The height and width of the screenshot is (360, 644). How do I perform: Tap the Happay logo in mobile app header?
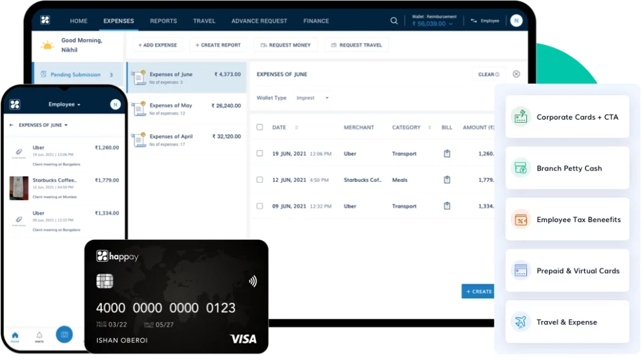tap(15, 104)
